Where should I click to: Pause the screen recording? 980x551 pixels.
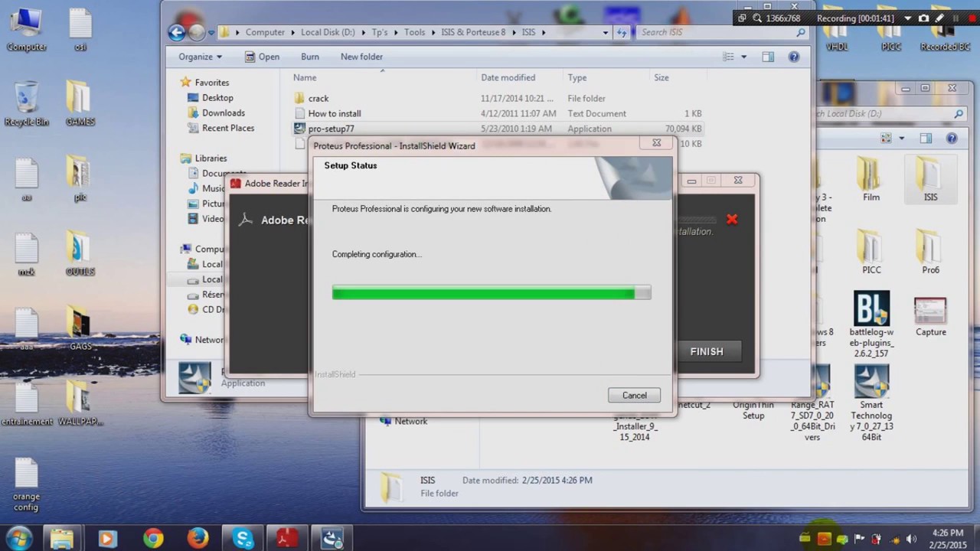pos(955,18)
